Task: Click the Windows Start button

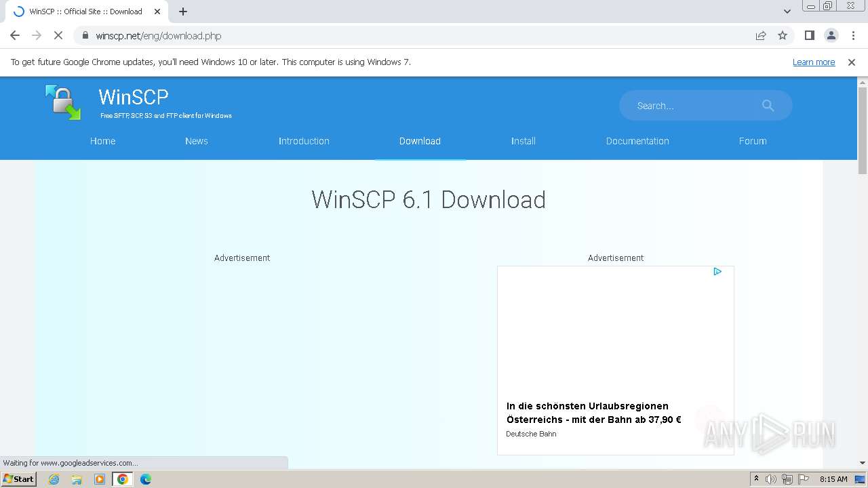Action: pos(19,479)
